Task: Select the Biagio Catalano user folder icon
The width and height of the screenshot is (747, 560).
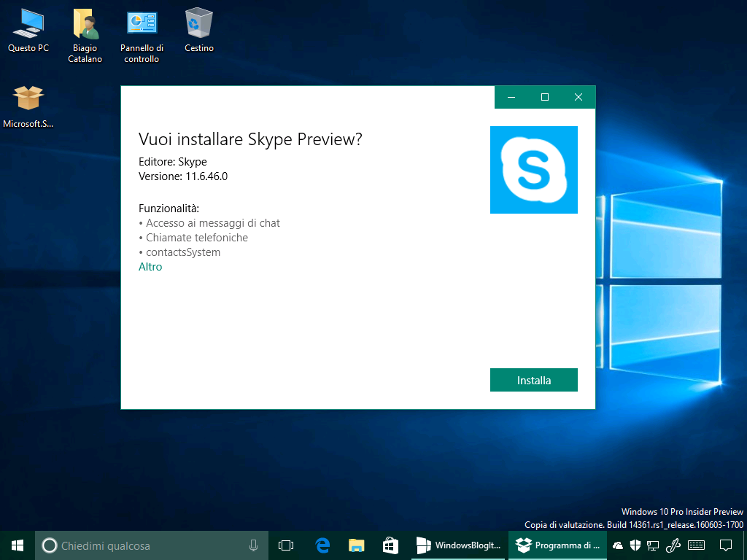Action: pos(85,36)
